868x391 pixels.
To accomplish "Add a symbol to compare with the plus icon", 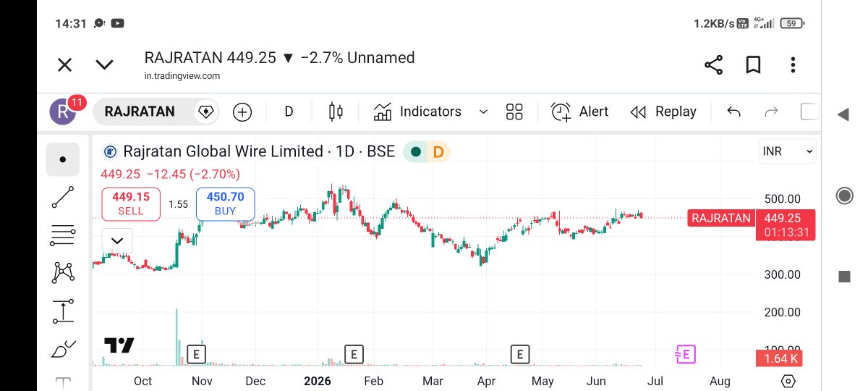I will [x=242, y=112].
